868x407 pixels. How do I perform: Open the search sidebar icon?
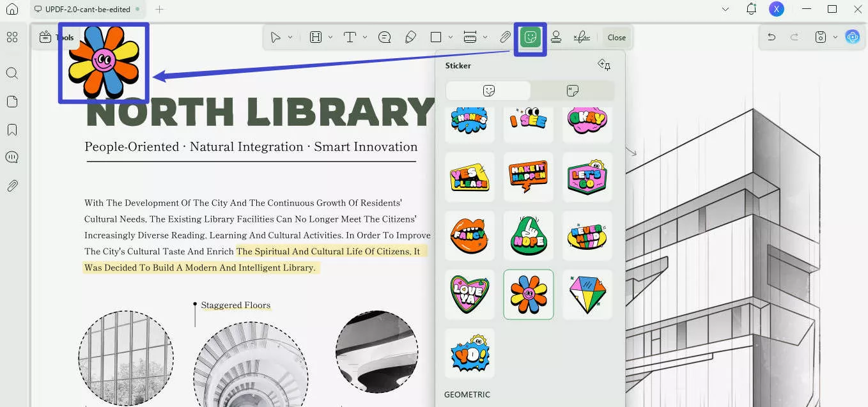click(12, 73)
